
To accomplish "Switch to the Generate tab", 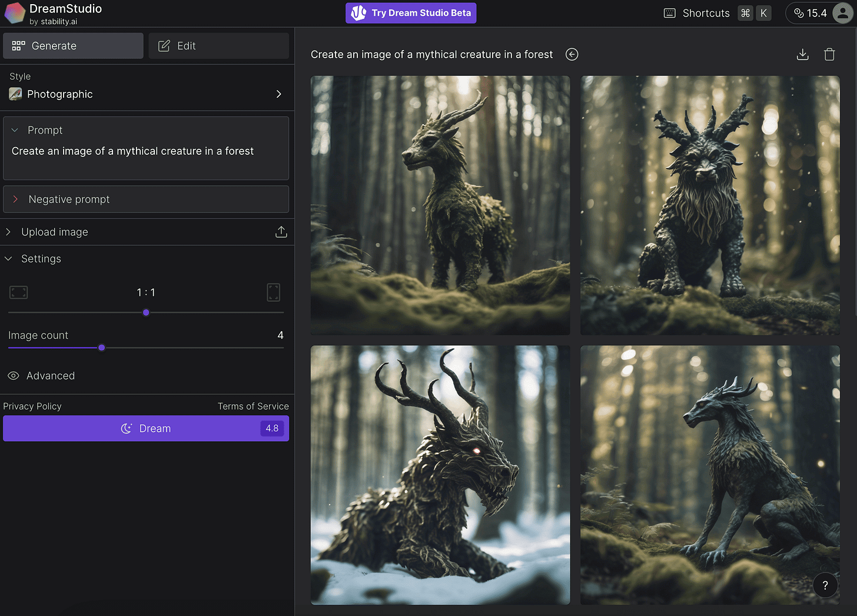I will coord(73,45).
